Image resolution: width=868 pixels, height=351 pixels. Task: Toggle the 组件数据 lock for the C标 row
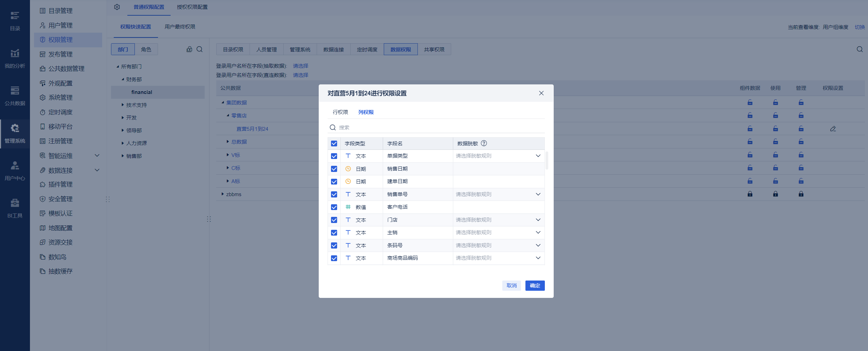click(x=750, y=168)
